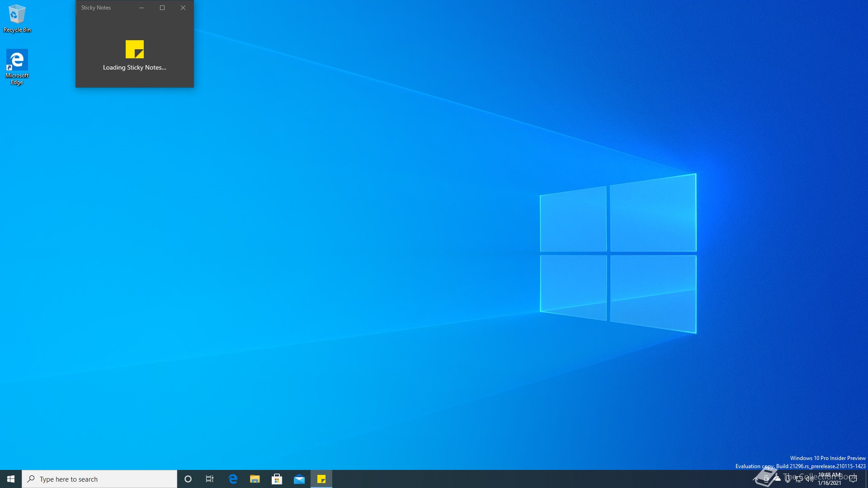The image size is (868, 488).
Task: Click the Sticky Notes taskbar button
Action: (x=321, y=479)
